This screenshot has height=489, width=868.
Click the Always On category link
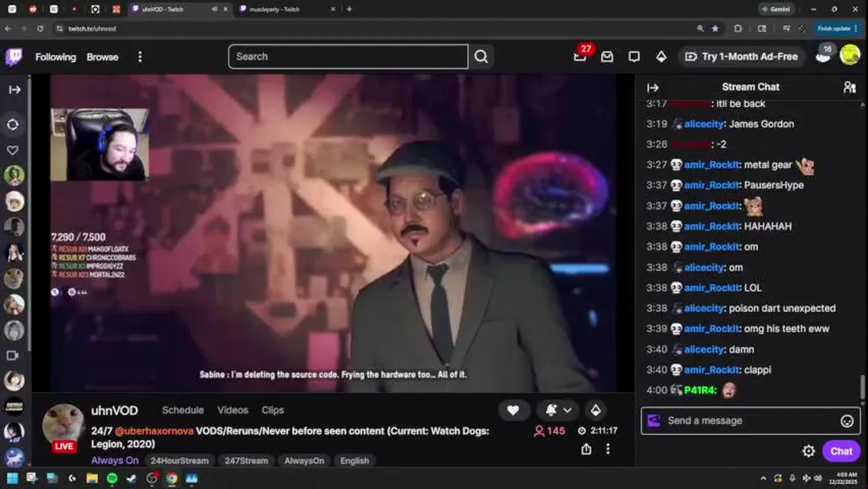[115, 460]
